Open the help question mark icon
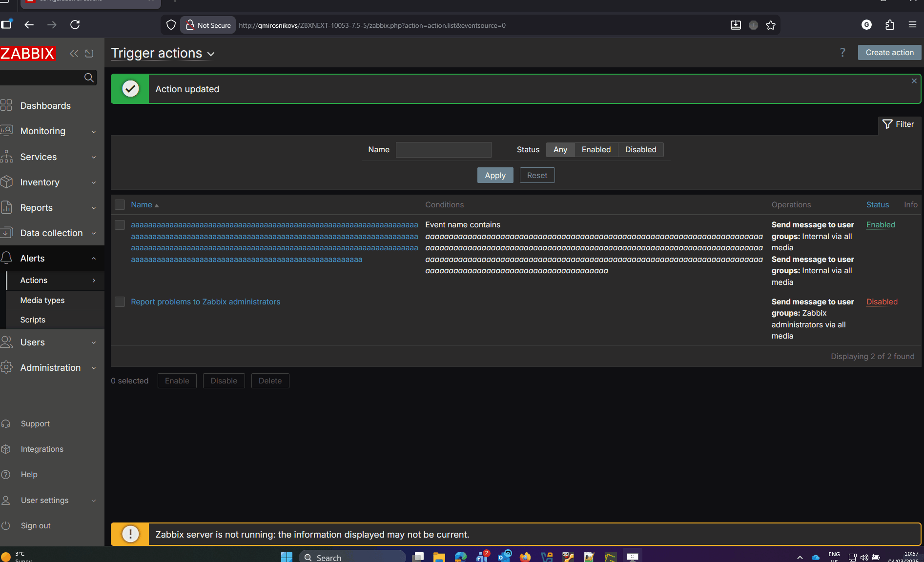The height and width of the screenshot is (562, 924). (842, 53)
